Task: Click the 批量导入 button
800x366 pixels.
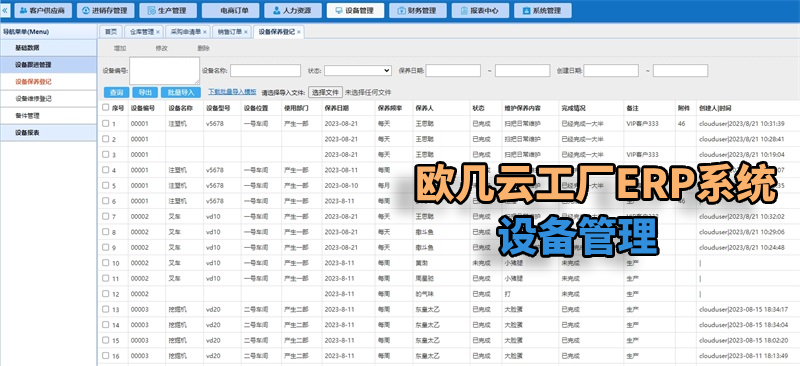Action: pyautogui.click(x=181, y=92)
